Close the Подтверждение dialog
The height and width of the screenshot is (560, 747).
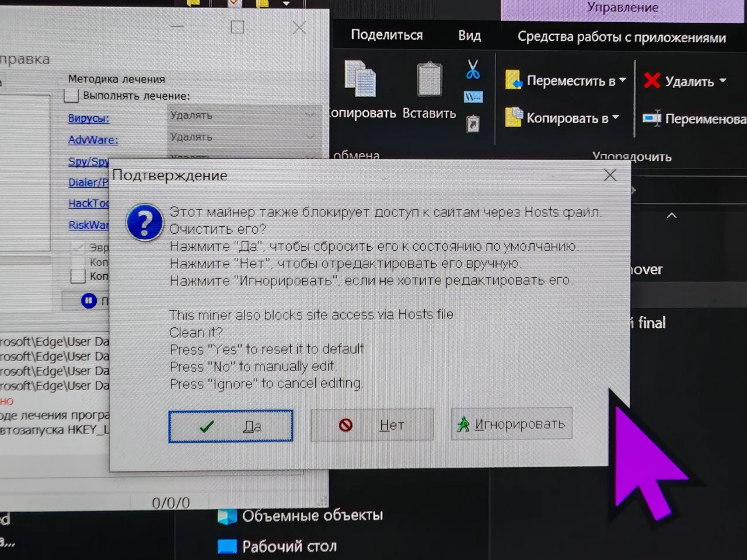coord(610,175)
